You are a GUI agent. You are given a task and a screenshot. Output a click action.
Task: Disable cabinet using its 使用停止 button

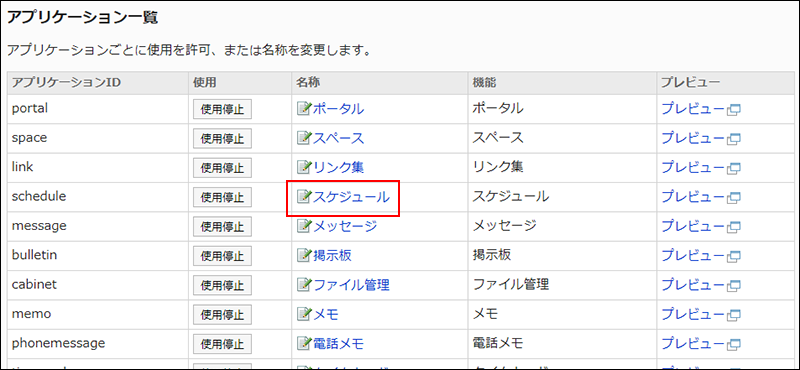(222, 285)
